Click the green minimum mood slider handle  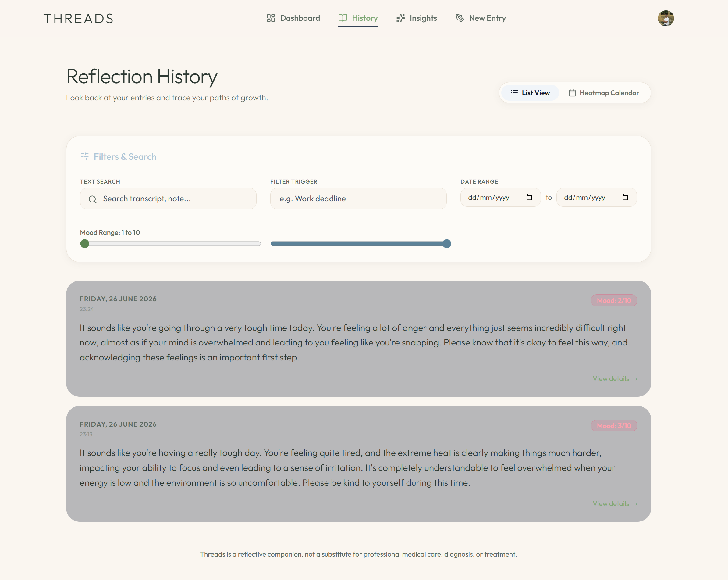click(x=85, y=244)
